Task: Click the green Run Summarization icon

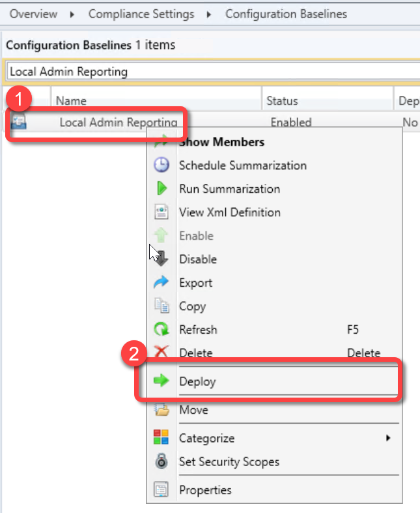Action: coord(161,189)
